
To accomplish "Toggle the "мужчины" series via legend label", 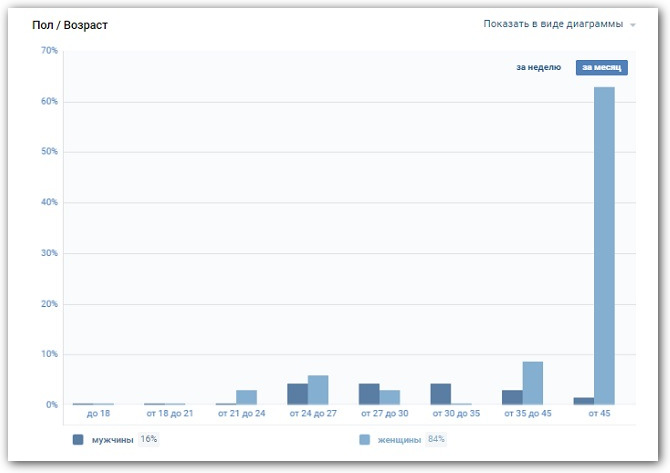I will coord(111,439).
